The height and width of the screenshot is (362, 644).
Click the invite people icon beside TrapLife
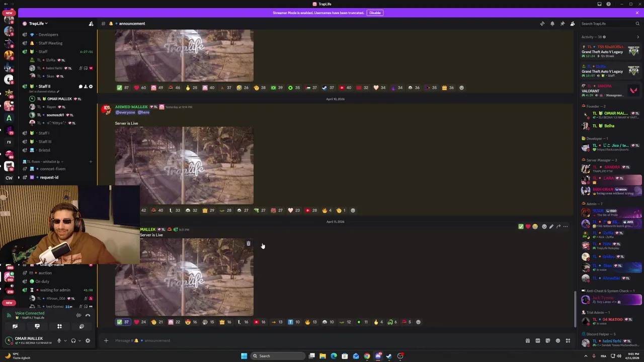tap(91, 24)
